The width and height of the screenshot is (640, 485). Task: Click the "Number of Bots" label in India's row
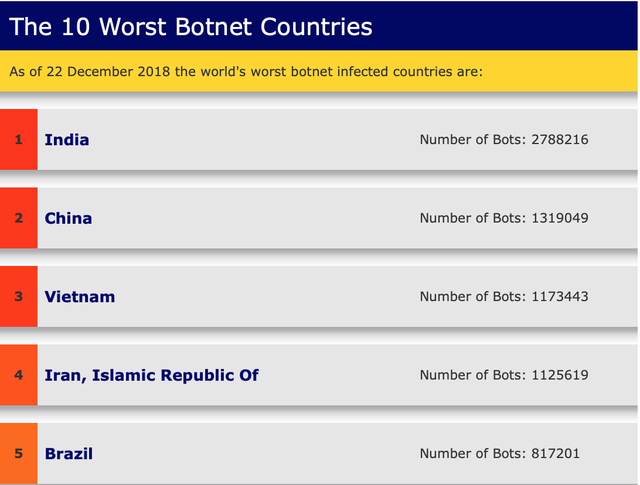[x=471, y=139]
